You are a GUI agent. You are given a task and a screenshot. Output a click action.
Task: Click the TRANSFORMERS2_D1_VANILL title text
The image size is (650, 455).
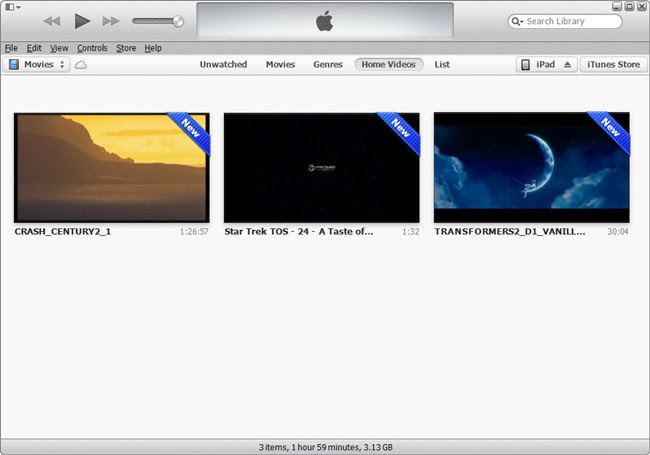click(x=510, y=232)
